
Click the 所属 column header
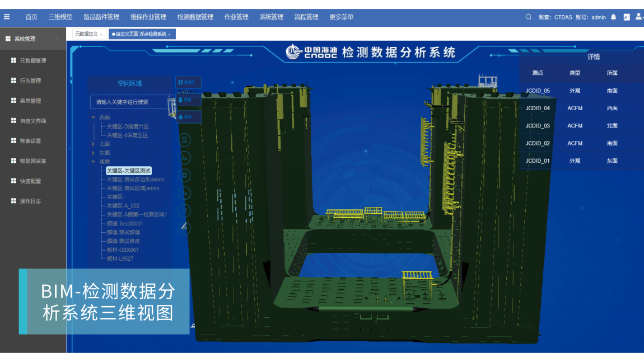coord(612,73)
